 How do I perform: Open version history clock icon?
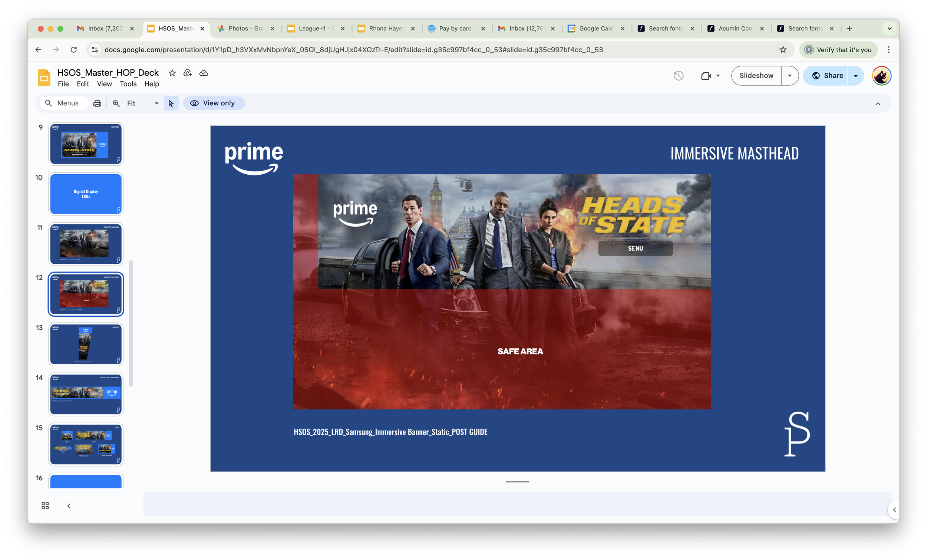(678, 76)
